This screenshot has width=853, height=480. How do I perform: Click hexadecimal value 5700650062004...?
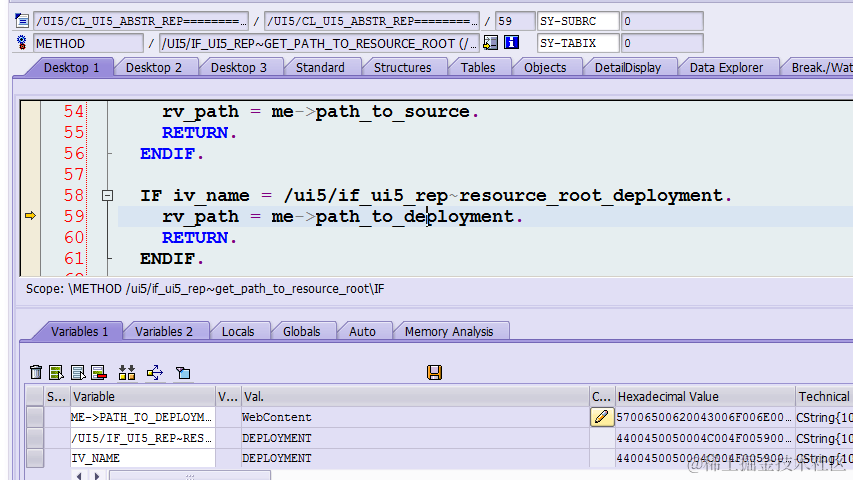coord(704,417)
